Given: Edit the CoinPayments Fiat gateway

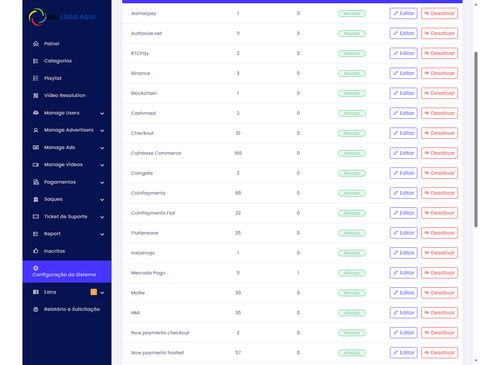Looking at the screenshot, I should 403,213.
